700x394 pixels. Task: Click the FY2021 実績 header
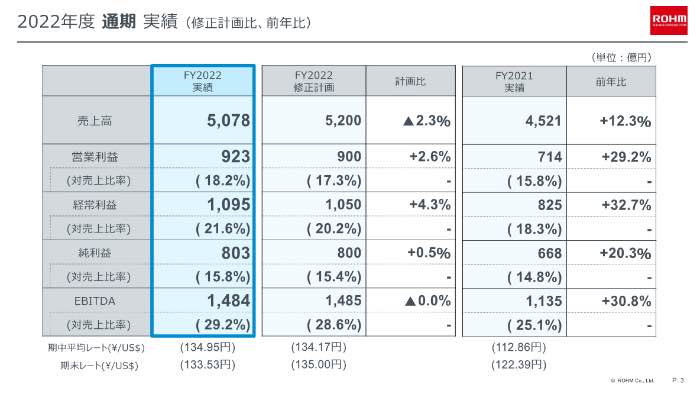[x=514, y=82]
